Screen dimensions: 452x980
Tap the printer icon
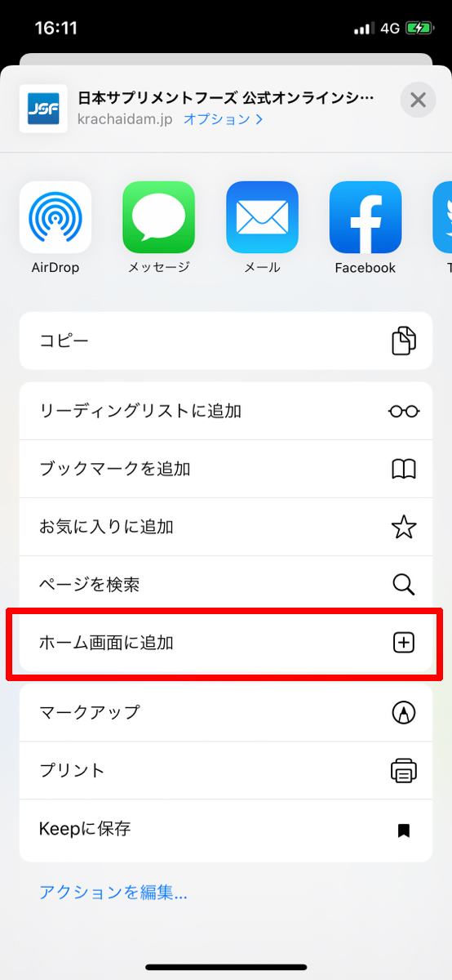pos(404,770)
